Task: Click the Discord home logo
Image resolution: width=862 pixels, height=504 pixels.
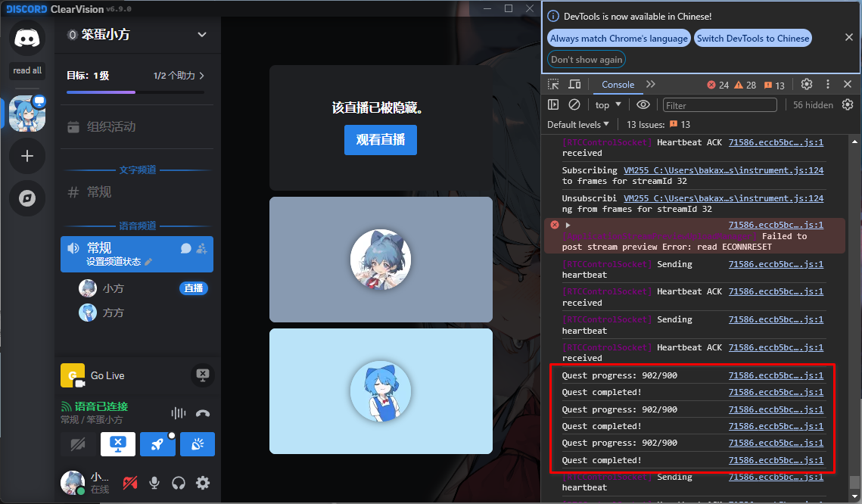Action: coord(27,38)
